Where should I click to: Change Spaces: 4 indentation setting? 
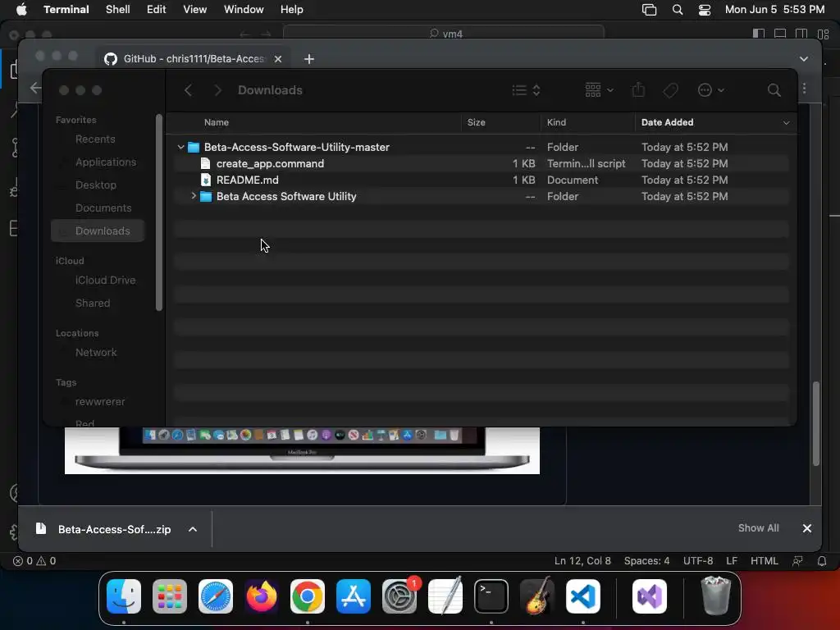[x=646, y=561]
